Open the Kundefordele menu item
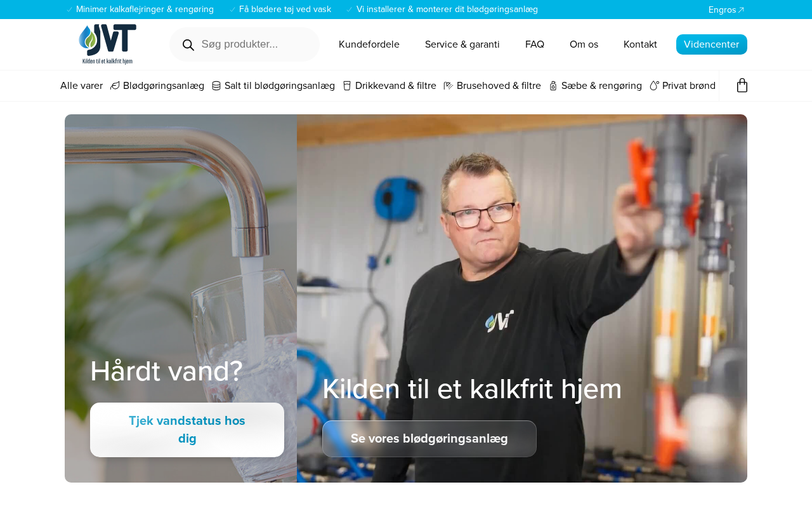The height and width of the screenshot is (508, 812). coord(369,44)
